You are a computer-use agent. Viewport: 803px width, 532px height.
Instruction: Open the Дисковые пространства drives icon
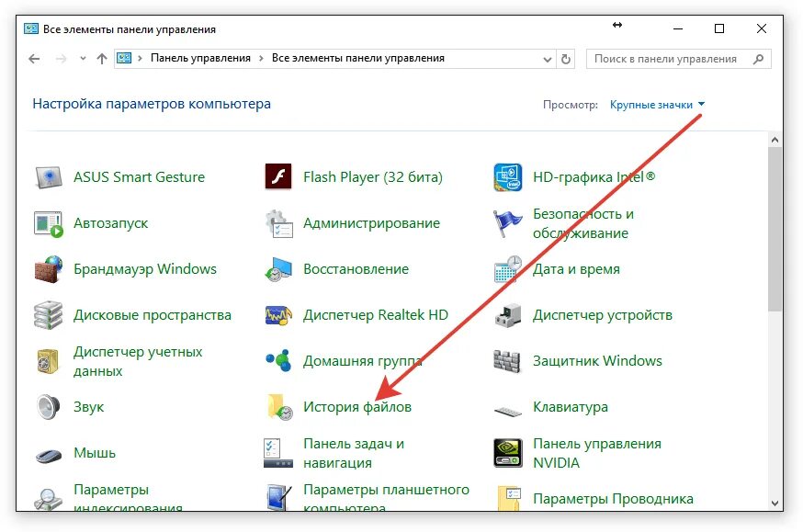pyautogui.click(x=48, y=315)
